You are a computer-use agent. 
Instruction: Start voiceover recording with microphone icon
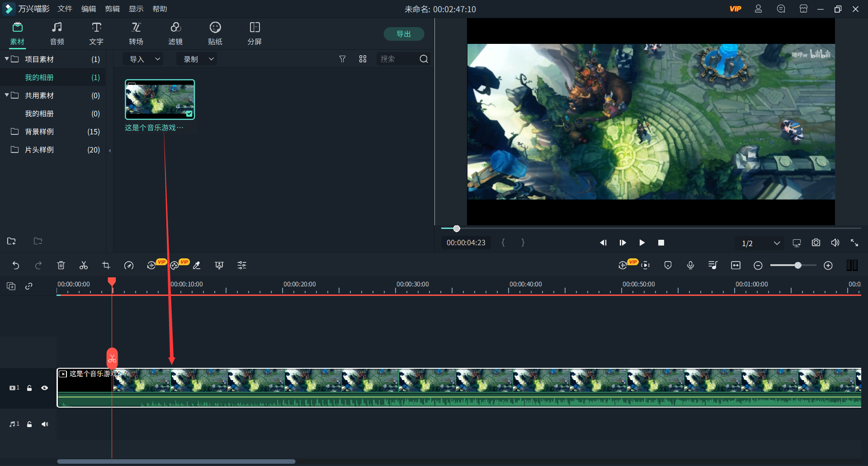(690, 266)
